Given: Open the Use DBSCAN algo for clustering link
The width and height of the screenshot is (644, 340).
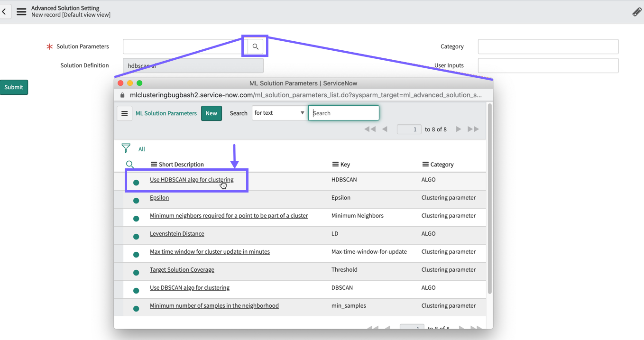Looking at the screenshot, I should pyautogui.click(x=190, y=288).
